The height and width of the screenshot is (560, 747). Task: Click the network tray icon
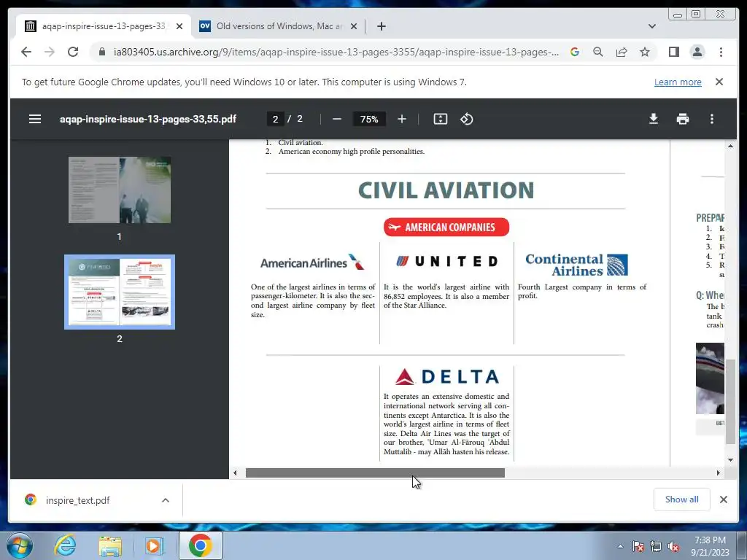[x=656, y=546]
